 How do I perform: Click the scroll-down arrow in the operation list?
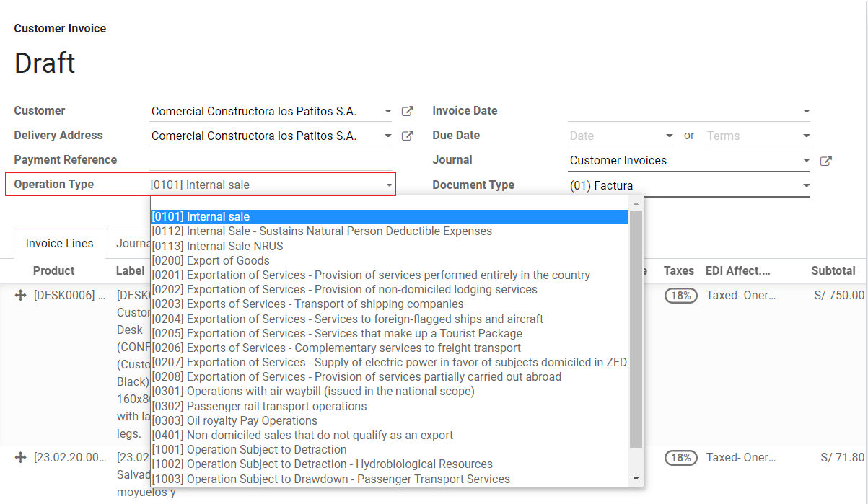pos(636,477)
